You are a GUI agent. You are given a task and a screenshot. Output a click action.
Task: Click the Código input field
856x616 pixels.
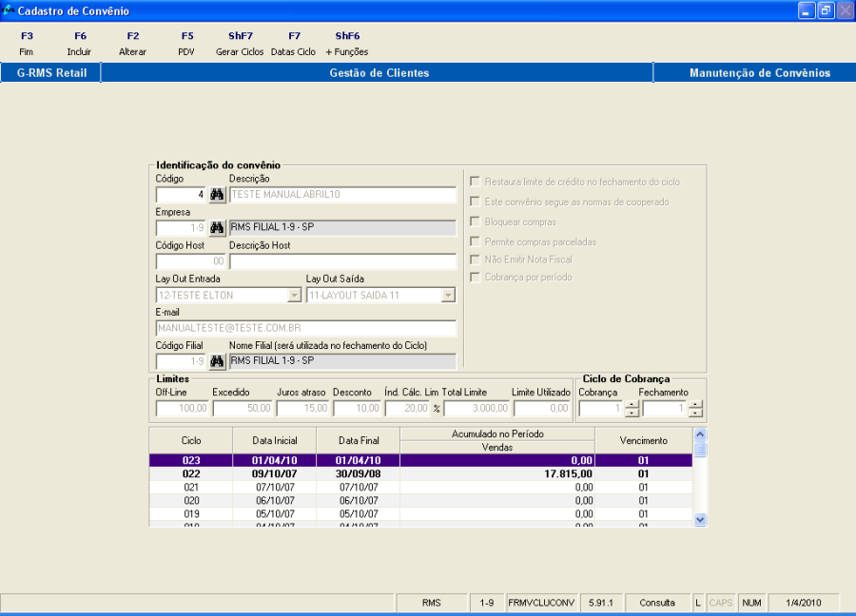click(x=181, y=195)
